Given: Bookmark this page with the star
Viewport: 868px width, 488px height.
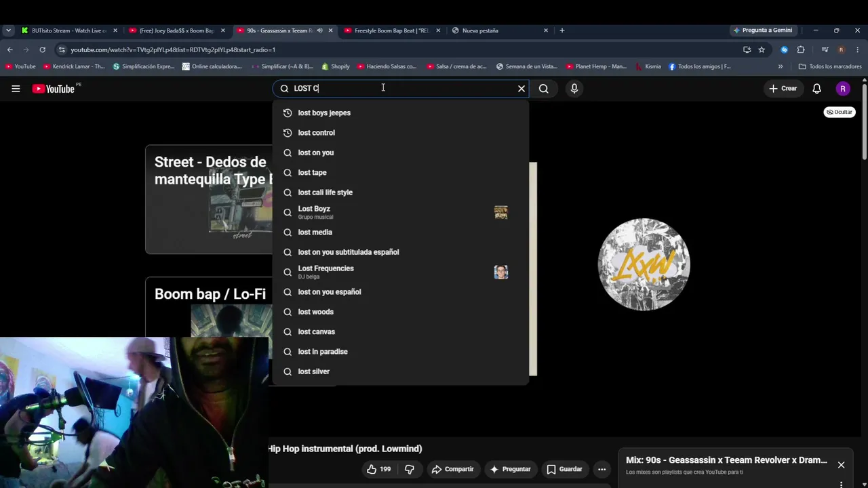Looking at the screenshot, I should pos(762,49).
